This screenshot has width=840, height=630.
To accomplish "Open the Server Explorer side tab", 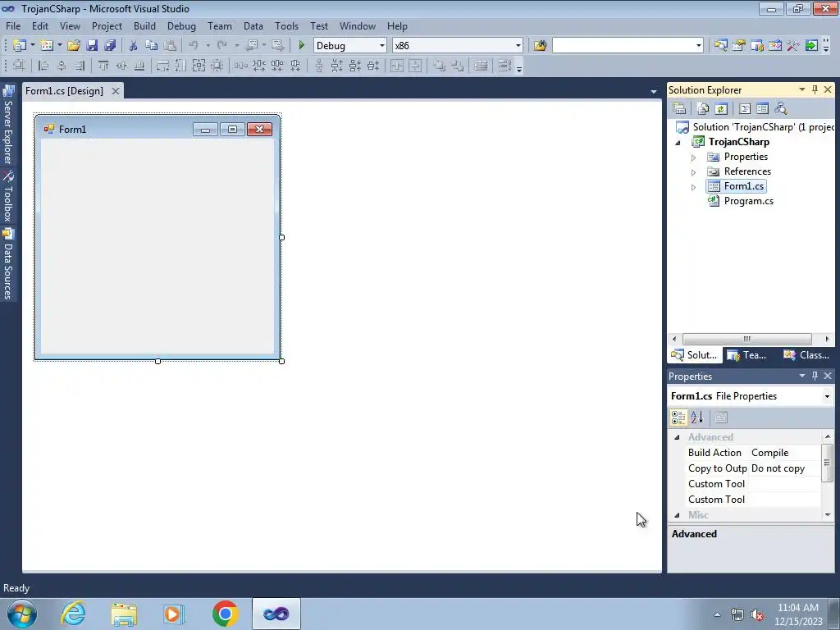I will pos(8,125).
